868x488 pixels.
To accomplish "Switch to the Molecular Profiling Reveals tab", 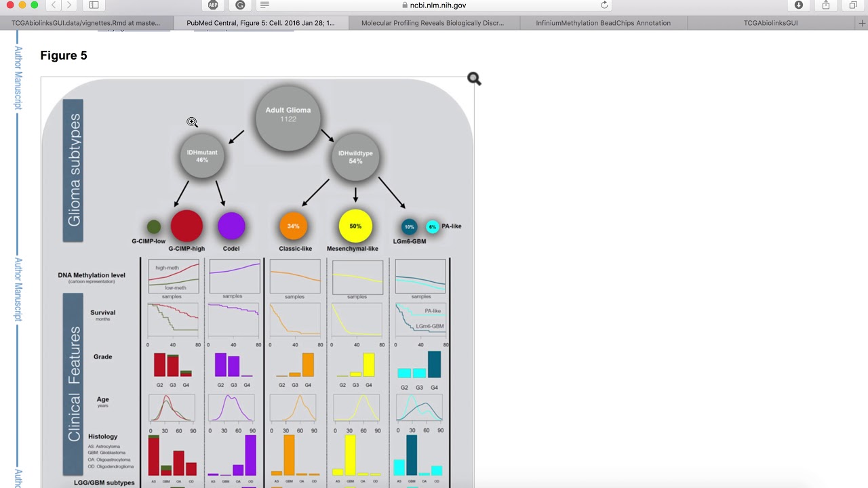I will [x=433, y=23].
